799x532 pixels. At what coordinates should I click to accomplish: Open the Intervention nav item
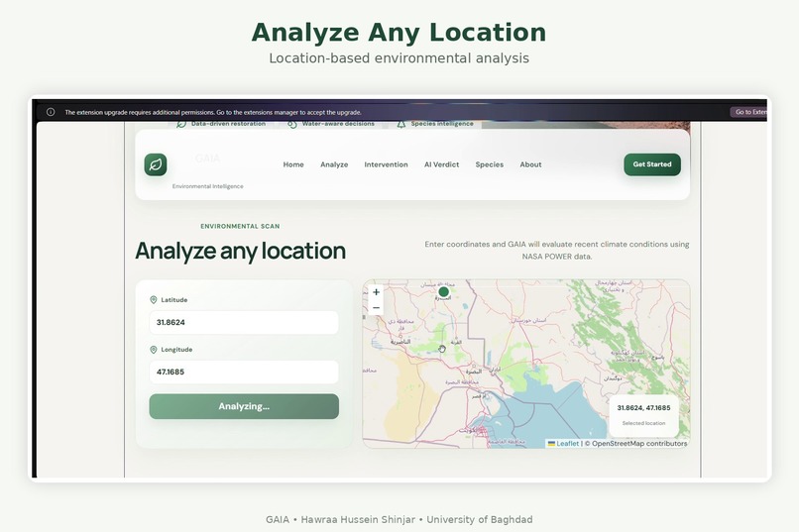[x=386, y=164]
